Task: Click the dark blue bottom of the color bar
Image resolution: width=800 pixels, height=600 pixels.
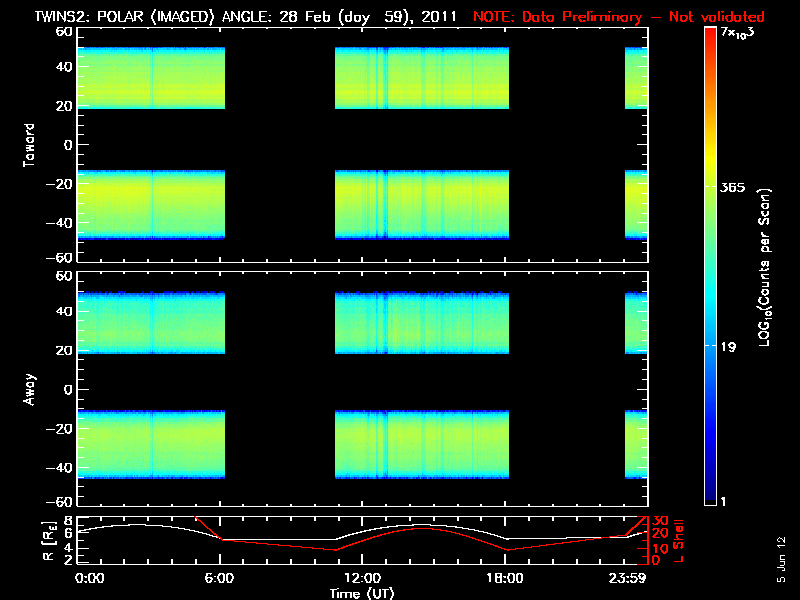Action: tap(710, 497)
